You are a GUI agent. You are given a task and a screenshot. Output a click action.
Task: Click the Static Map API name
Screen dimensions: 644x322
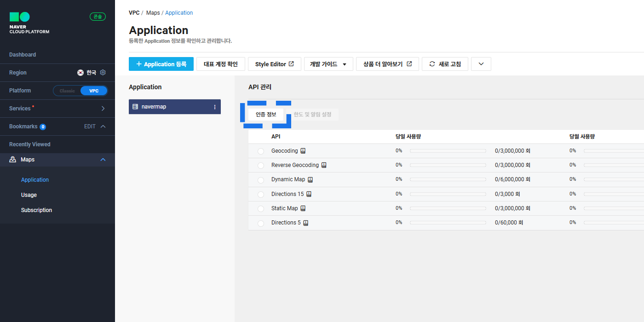pyautogui.click(x=285, y=208)
